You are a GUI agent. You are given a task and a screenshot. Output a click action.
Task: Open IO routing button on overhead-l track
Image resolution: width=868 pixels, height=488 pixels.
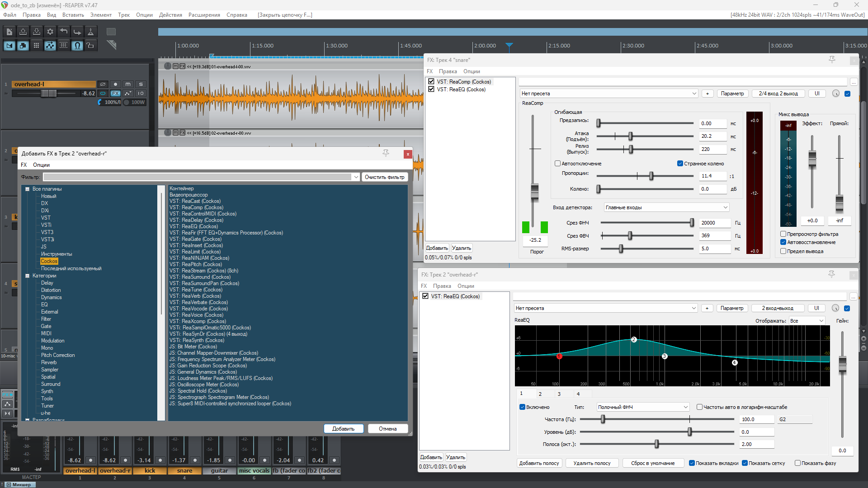click(141, 94)
